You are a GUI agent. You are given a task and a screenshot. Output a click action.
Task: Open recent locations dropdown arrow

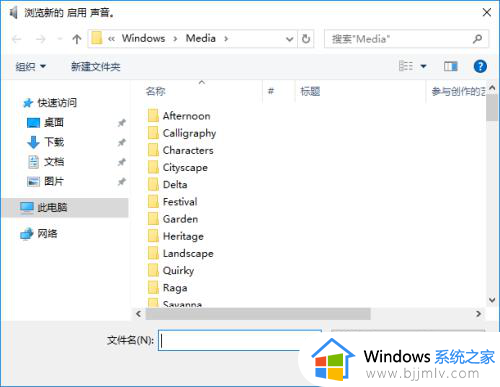60,39
